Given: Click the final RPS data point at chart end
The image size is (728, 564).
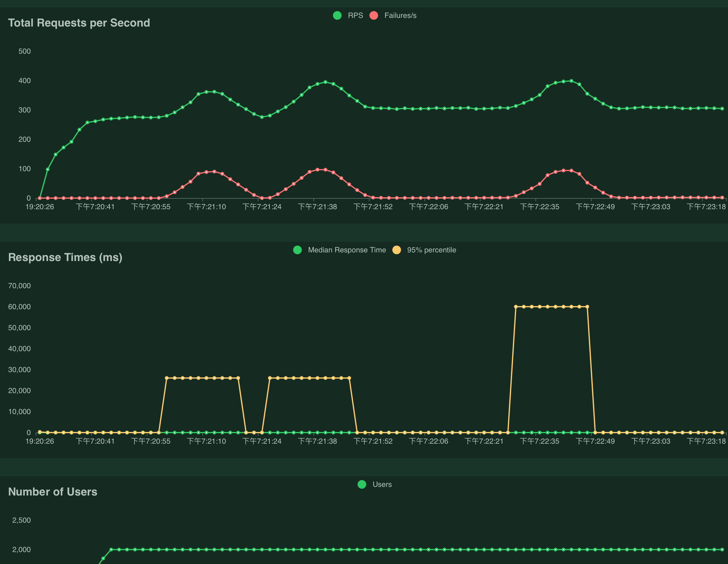Looking at the screenshot, I should pos(722,109).
